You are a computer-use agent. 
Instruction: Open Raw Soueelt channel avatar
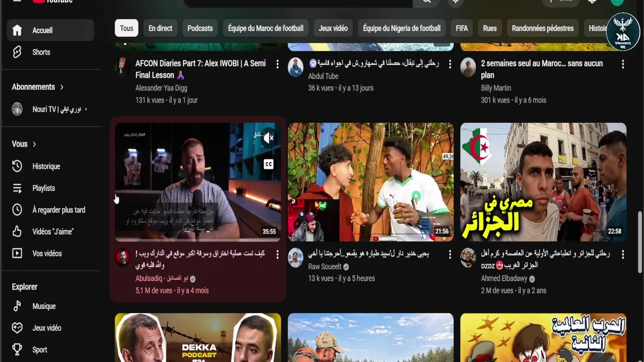(x=296, y=257)
